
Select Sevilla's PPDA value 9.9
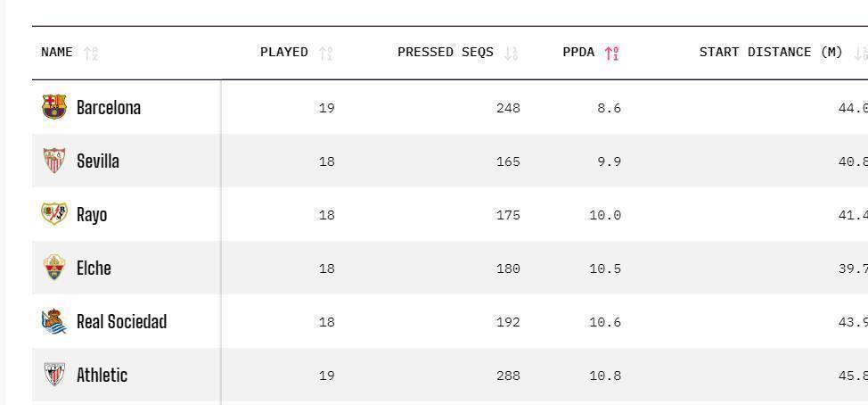click(x=610, y=161)
